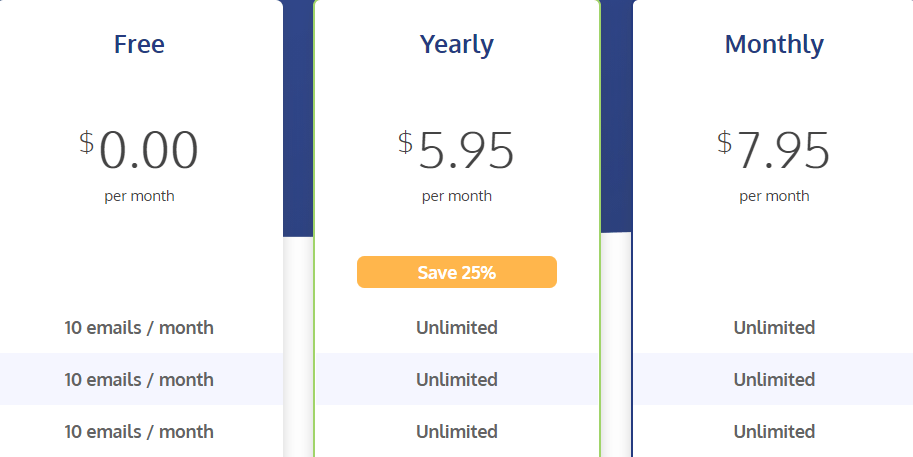Click shaded-row "Unlimited" in the Yearly column
Viewport: 913px width, 457px height.
point(456,379)
